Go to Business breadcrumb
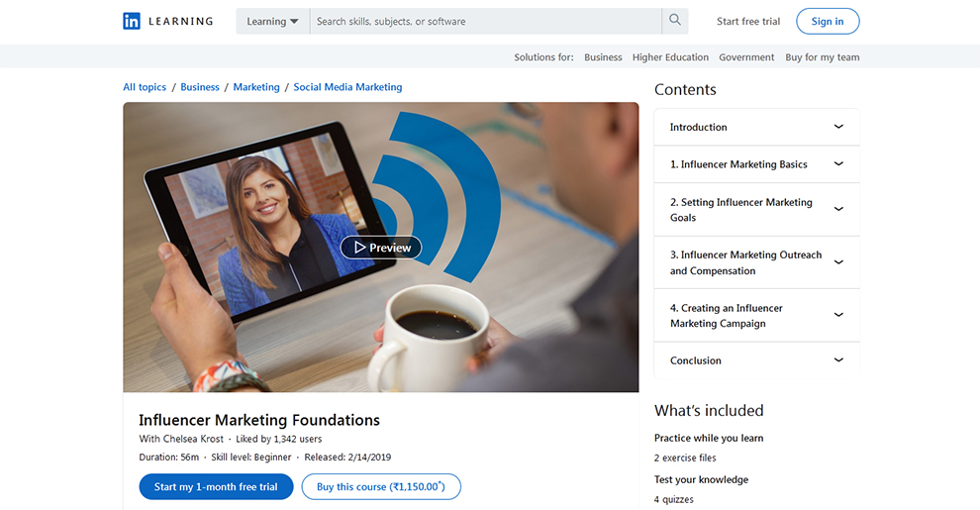The height and width of the screenshot is (510, 980). coord(200,87)
